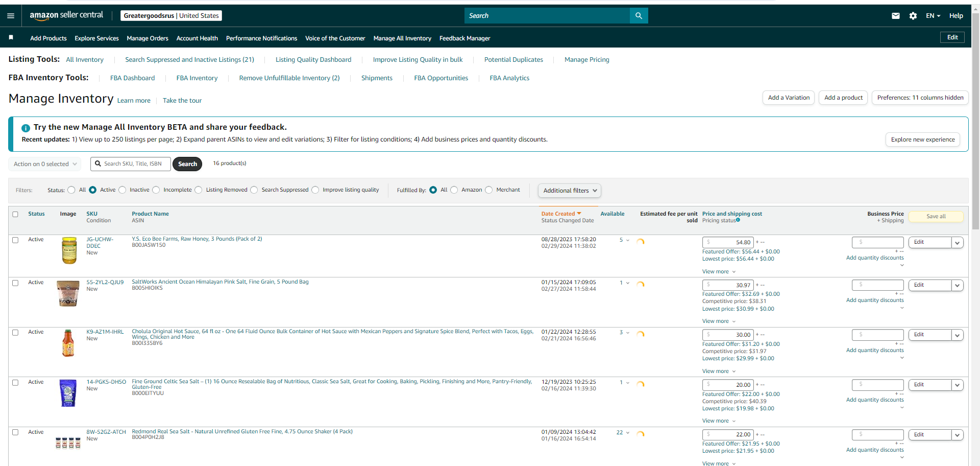Select the checkbox for SKU 55-2YL2-QJU9
This screenshot has height=466, width=980.
click(x=15, y=283)
